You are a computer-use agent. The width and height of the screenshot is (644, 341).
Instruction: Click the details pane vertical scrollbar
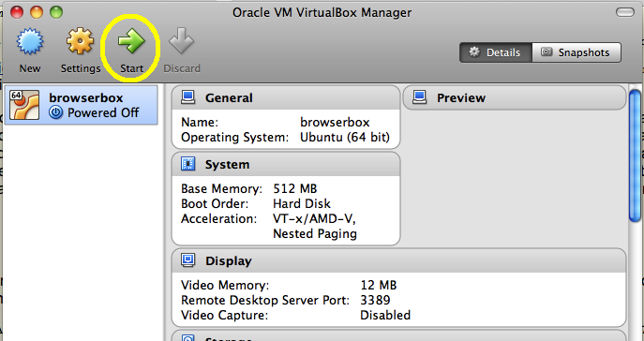635,156
